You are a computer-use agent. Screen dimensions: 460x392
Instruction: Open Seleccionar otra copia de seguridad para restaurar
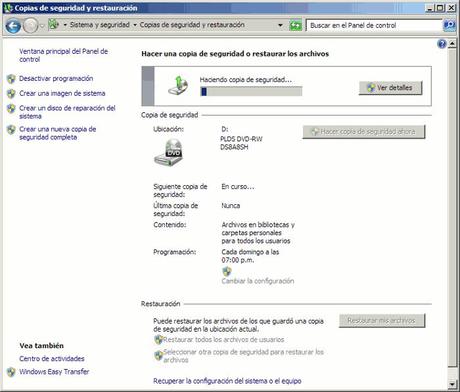[243, 356]
